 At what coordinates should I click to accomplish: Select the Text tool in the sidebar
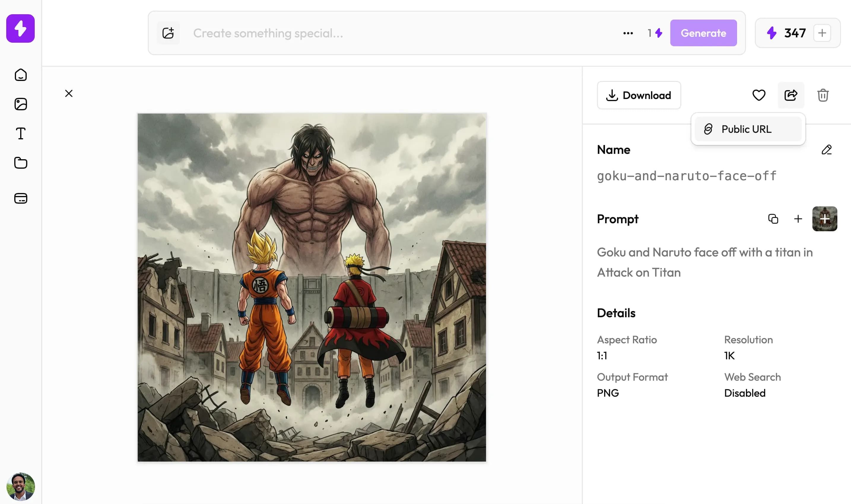point(20,133)
